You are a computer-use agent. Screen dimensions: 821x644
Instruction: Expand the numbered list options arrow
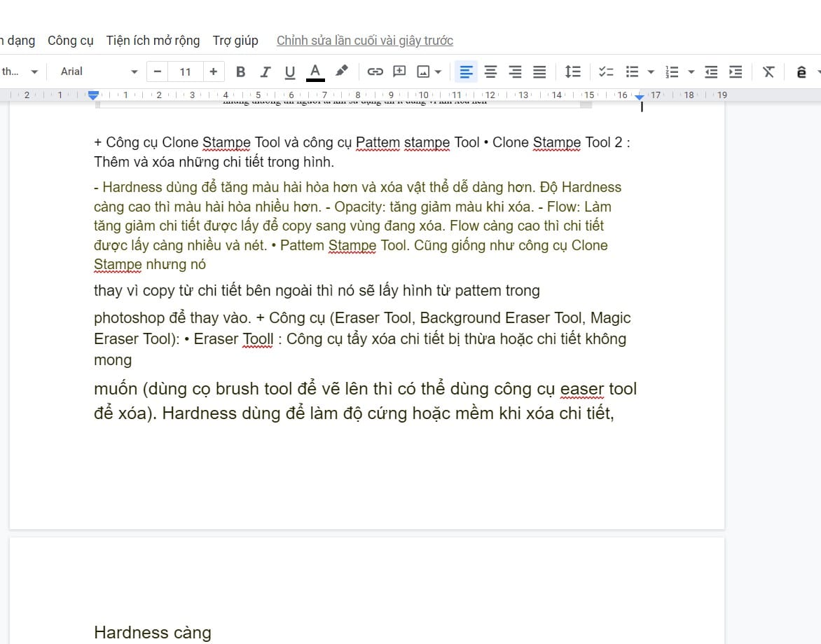(x=691, y=71)
